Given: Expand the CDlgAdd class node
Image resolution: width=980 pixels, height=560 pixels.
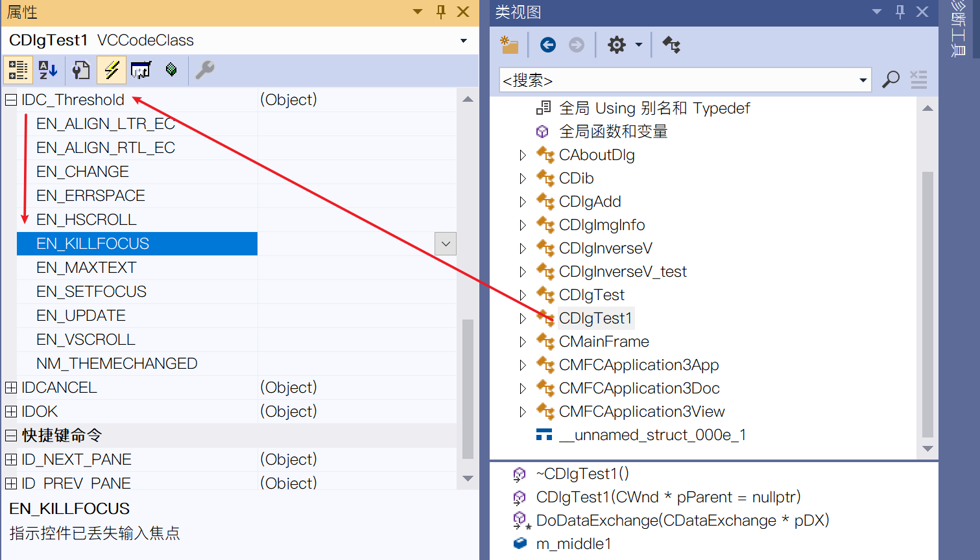Looking at the screenshot, I should (523, 202).
